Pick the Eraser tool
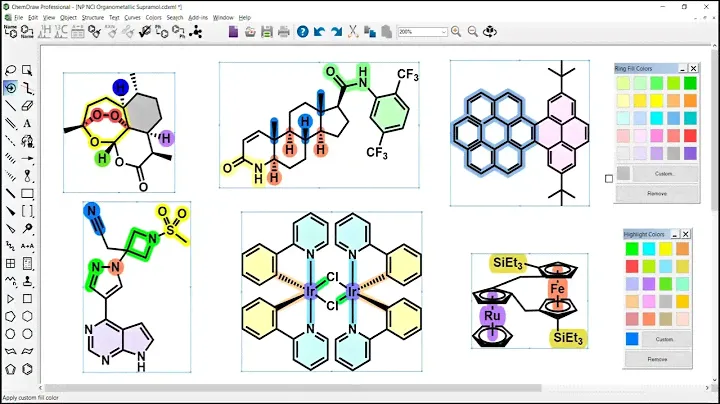 [26, 104]
